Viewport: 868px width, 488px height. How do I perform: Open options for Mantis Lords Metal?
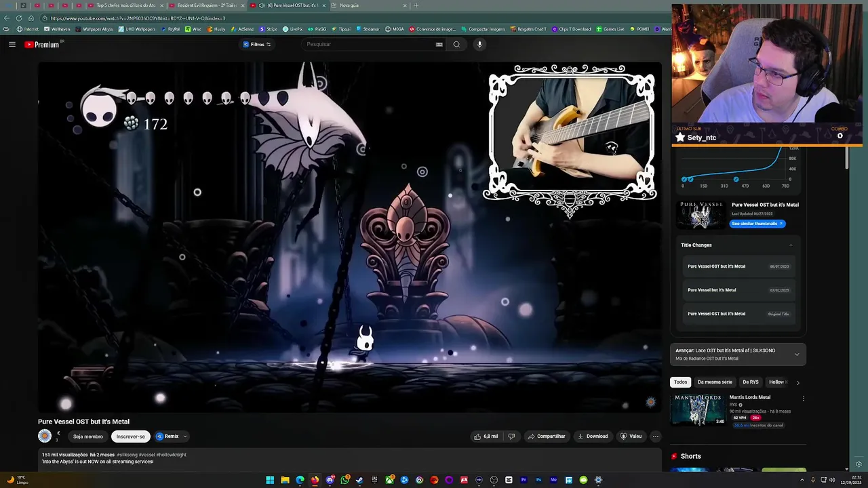pos(803,399)
